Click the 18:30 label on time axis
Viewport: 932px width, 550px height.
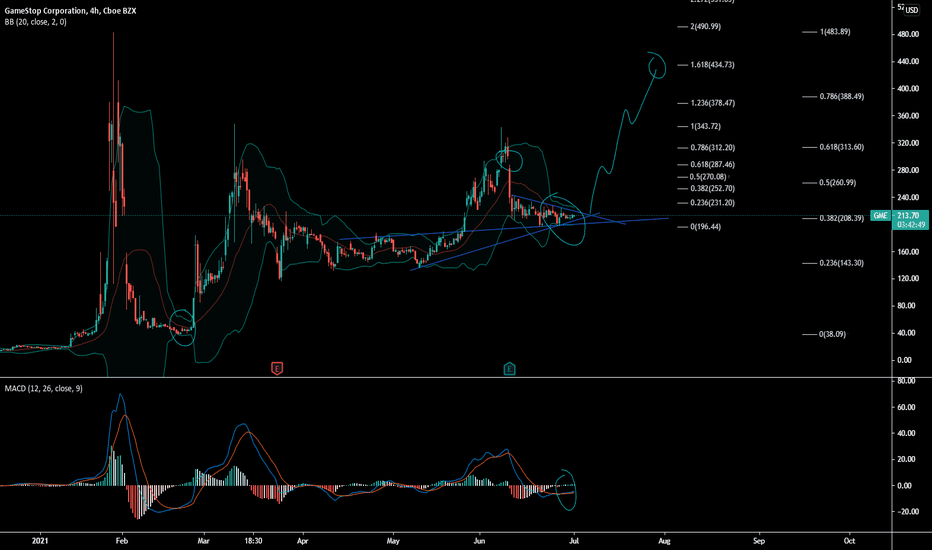coord(253,541)
